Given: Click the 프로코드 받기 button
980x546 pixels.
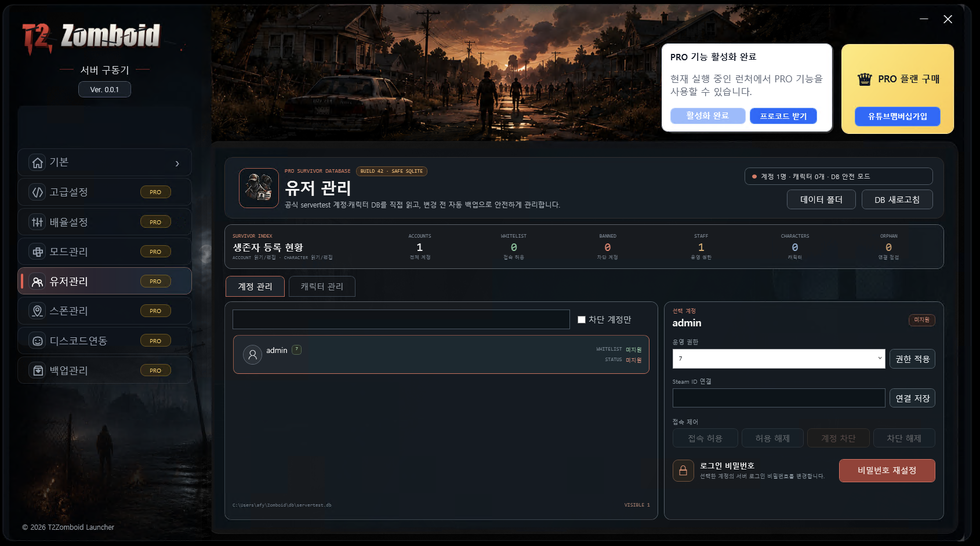Looking at the screenshot, I should coord(783,116).
